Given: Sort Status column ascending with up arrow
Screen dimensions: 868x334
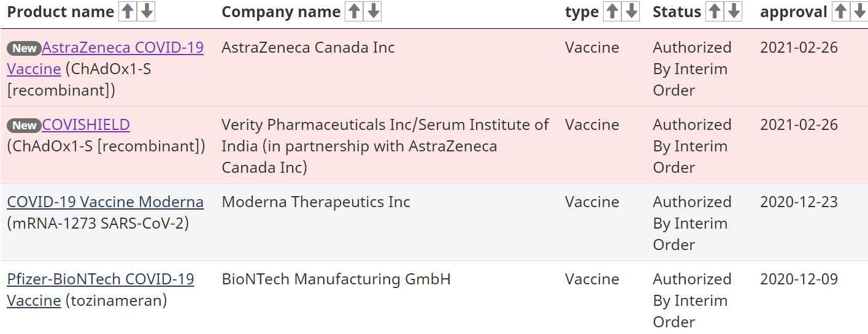Looking at the screenshot, I should point(715,12).
